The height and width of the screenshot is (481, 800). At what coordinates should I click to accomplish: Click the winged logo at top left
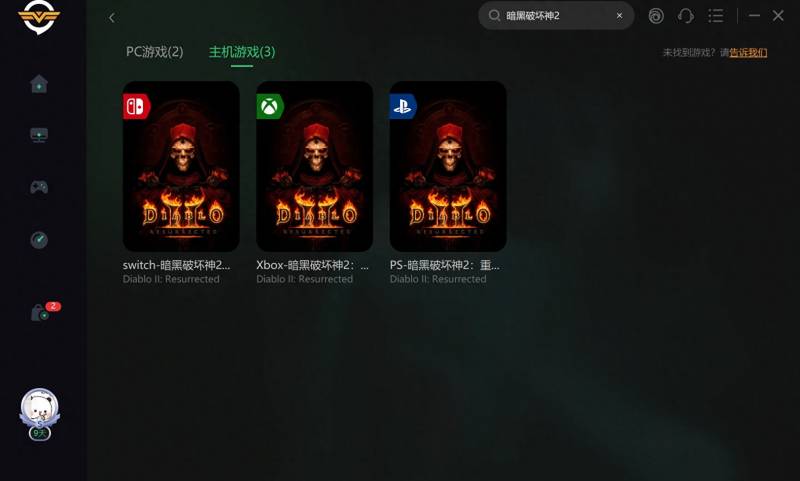point(39,17)
